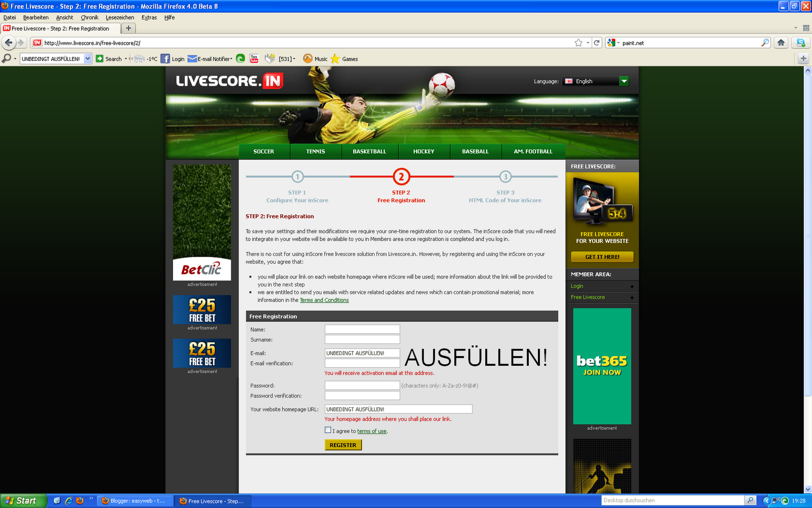
Task: Click Free Livescore in the Member Area
Action: coord(588,297)
